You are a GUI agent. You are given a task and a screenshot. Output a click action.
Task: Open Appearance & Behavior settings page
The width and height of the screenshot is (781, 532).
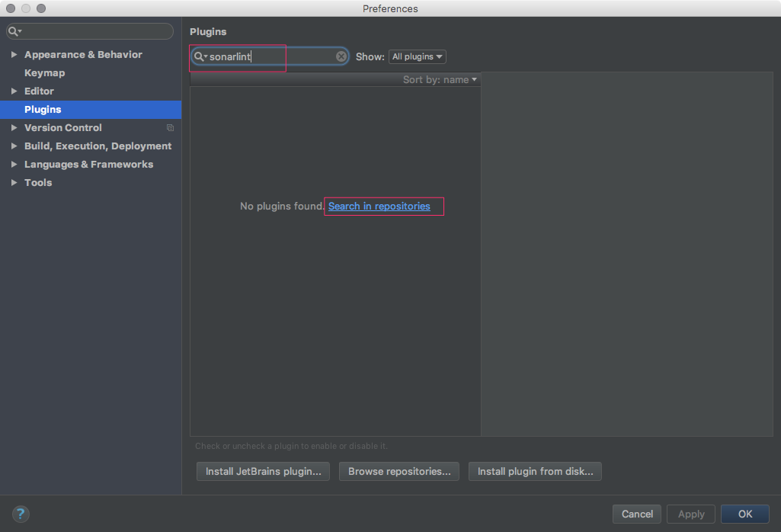(83, 54)
